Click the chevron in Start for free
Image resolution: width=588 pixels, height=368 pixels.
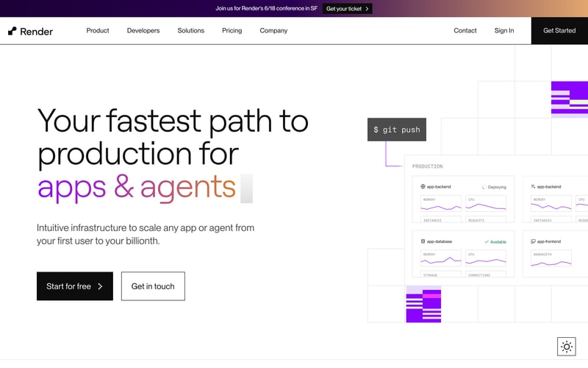pyautogui.click(x=100, y=286)
